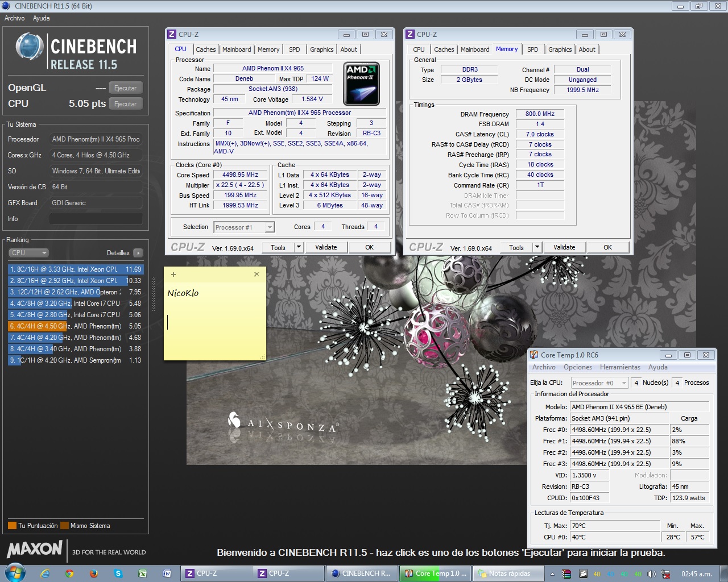Open Procesador #0 dropdown in Core Temp
The width and height of the screenshot is (728, 582).
click(x=599, y=383)
